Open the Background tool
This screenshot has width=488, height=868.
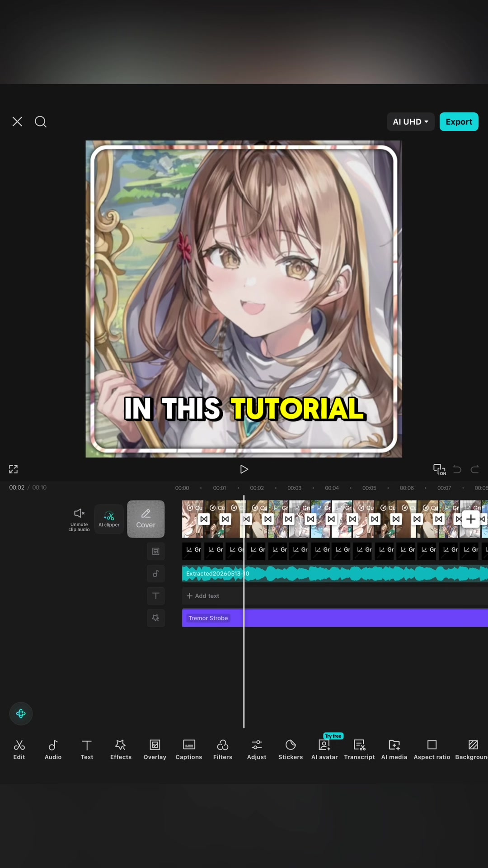click(x=472, y=750)
